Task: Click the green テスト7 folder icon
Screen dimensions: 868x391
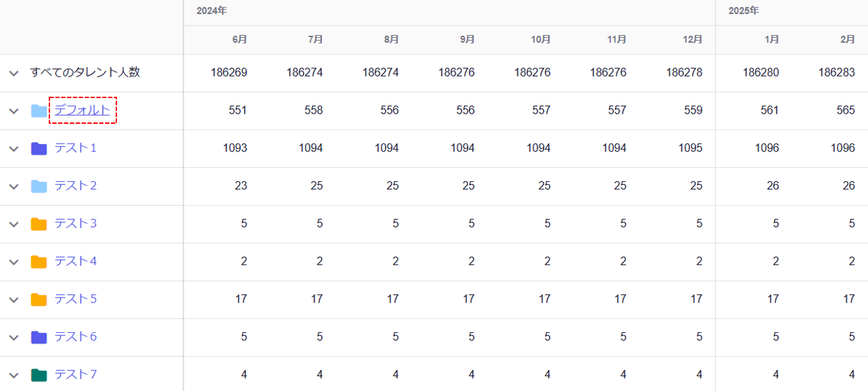Action: (39, 375)
